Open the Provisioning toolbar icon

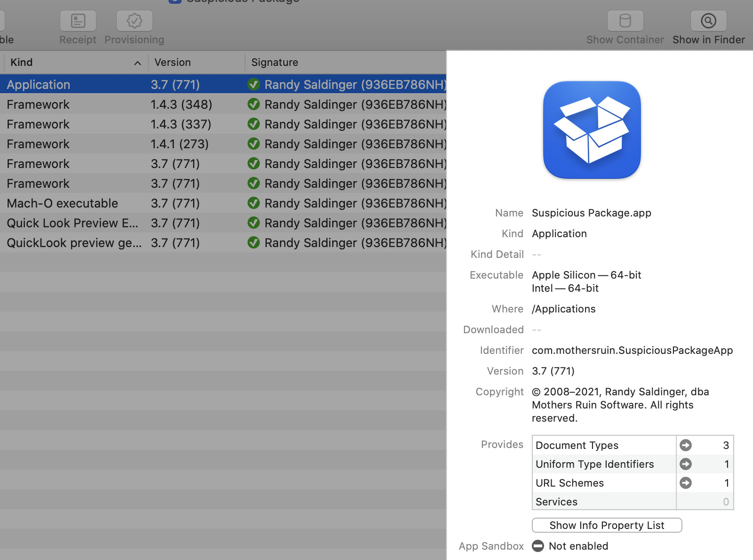tap(135, 21)
